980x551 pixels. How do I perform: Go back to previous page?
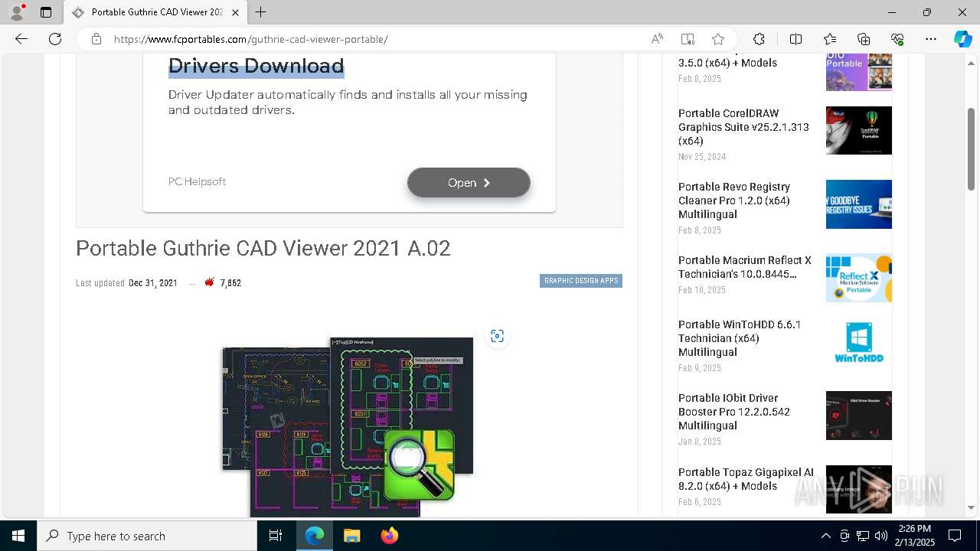coord(21,39)
